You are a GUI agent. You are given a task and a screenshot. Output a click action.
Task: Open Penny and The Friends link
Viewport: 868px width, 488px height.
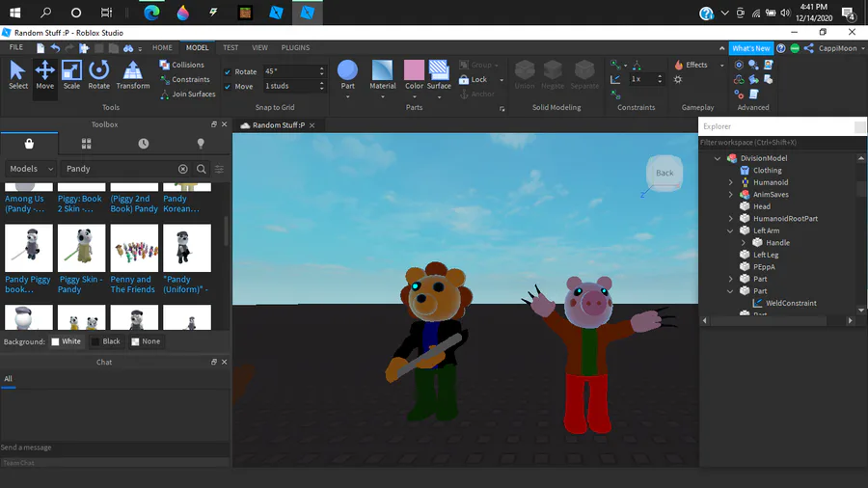point(132,285)
